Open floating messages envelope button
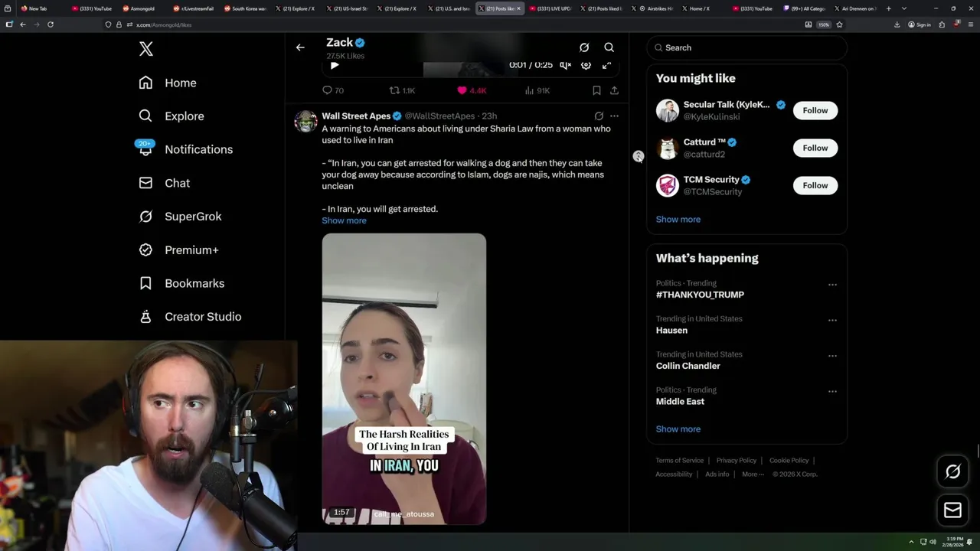 (x=952, y=510)
